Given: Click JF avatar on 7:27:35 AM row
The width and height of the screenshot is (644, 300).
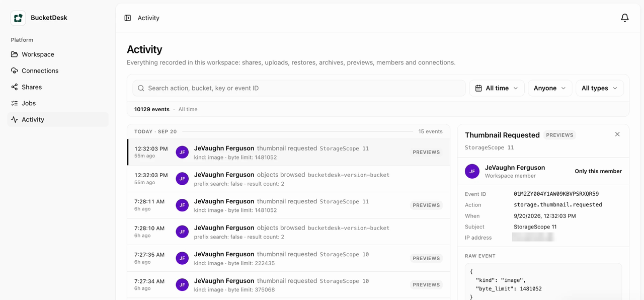Looking at the screenshot, I should tap(182, 258).
